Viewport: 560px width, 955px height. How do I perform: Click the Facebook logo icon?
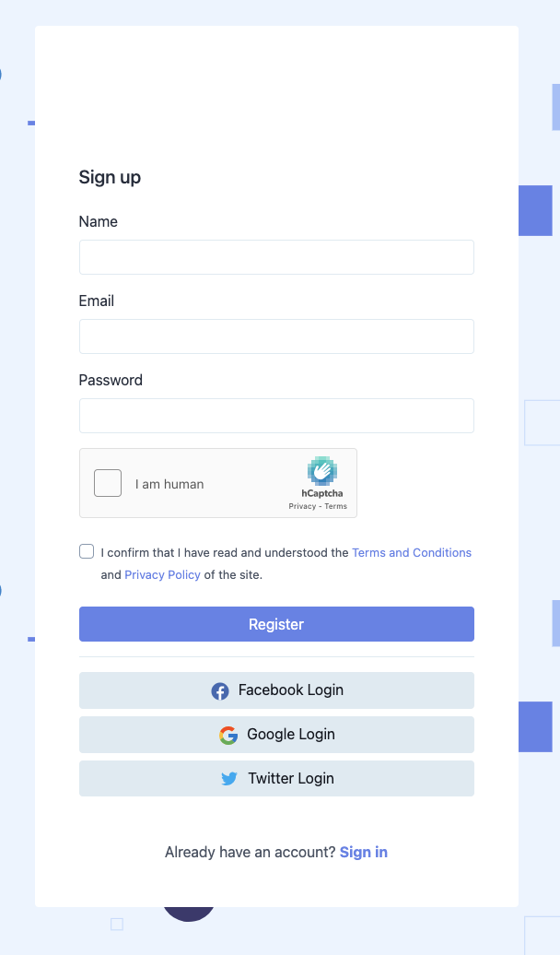coord(220,691)
